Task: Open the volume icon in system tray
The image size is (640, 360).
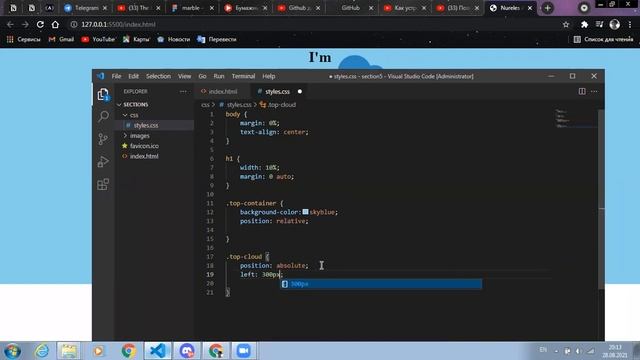Action: pyautogui.click(x=578, y=351)
